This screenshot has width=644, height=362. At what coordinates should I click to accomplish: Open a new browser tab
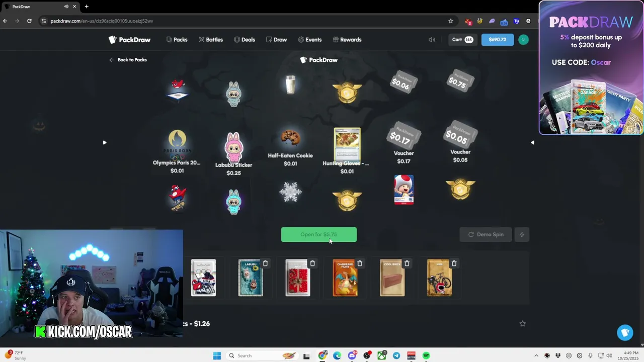(87, 7)
